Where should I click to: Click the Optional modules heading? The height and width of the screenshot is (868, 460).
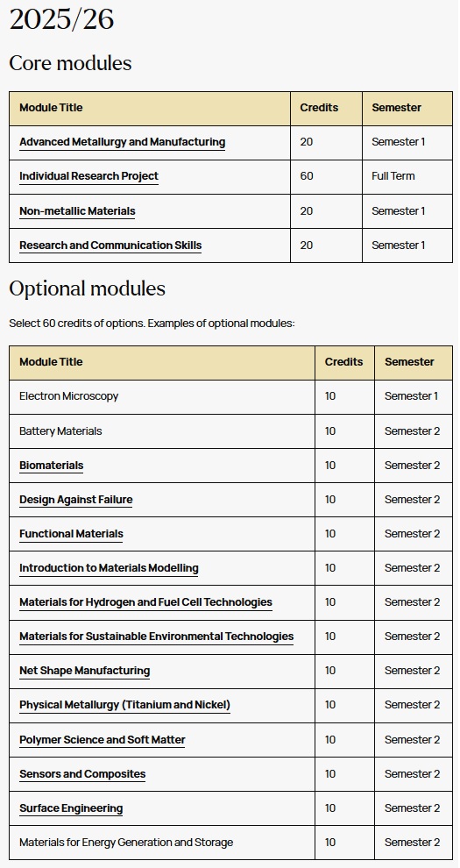[88, 289]
